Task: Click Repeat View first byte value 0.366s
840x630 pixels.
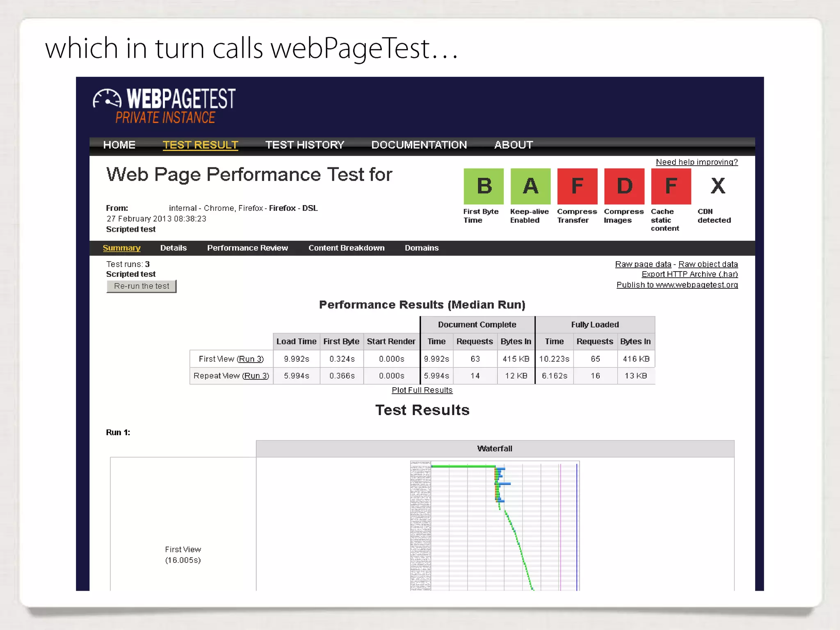Action: click(x=342, y=376)
